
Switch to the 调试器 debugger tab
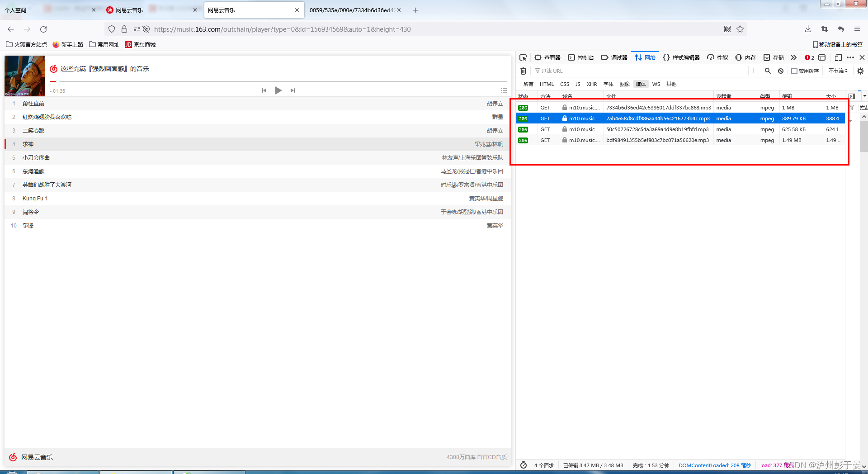(614, 57)
